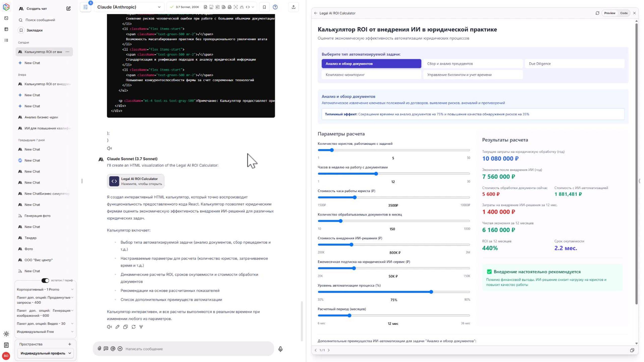Switch to the Code tab
The image size is (644, 362).
coord(624,13)
